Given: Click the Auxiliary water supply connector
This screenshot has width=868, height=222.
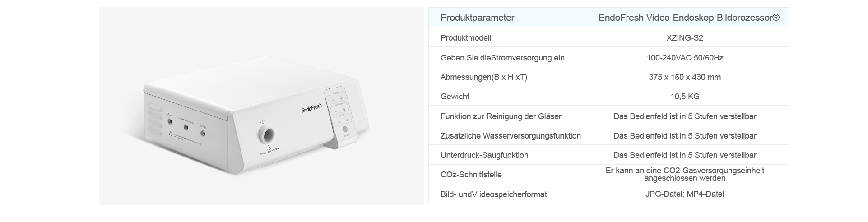Looking at the screenshot, I should [x=186, y=128].
